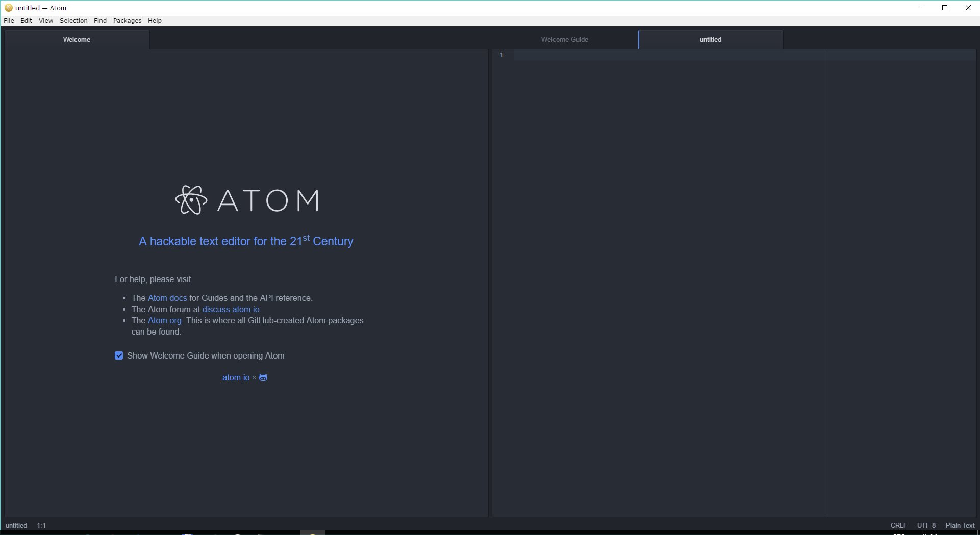
Task: Select the Welcome tab
Action: point(77,40)
